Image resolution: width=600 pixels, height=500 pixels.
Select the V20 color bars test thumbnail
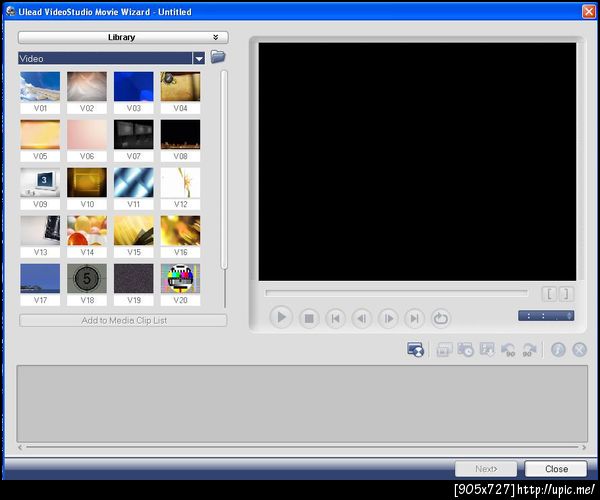(x=180, y=278)
